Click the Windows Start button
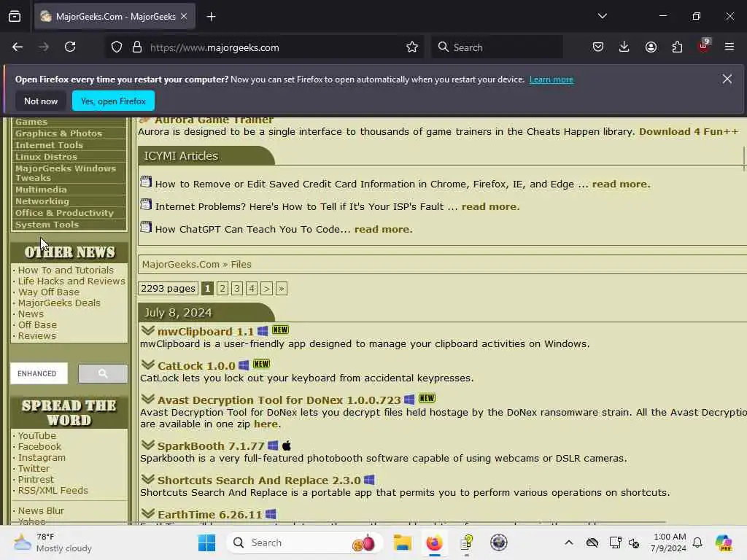This screenshot has width=747, height=560. (206, 542)
